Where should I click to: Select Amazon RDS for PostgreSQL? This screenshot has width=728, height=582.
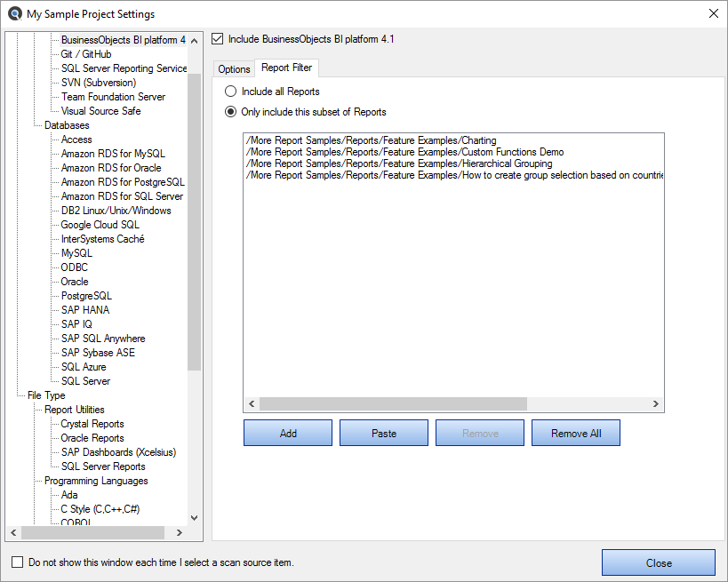[x=123, y=182]
